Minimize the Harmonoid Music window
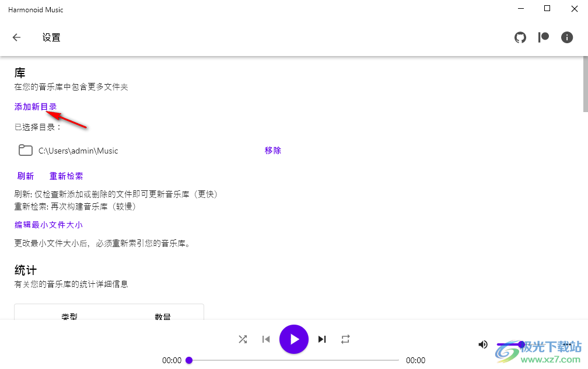Screen dimensions: 588x369 click(521, 9)
